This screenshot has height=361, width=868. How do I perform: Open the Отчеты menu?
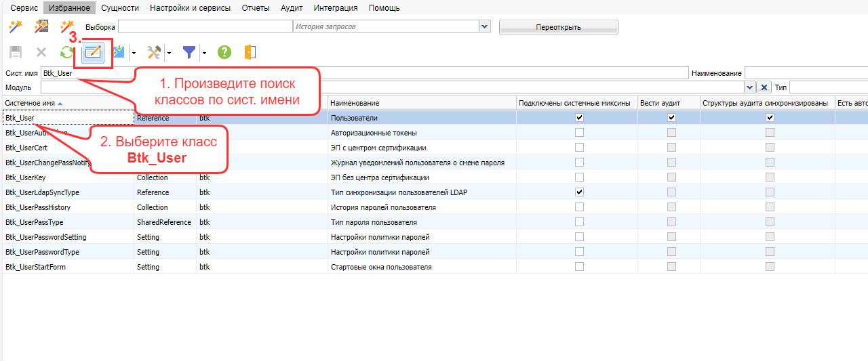click(x=256, y=8)
